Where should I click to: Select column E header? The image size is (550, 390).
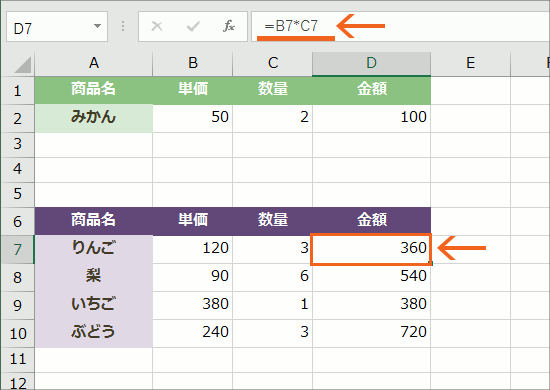pos(471,64)
